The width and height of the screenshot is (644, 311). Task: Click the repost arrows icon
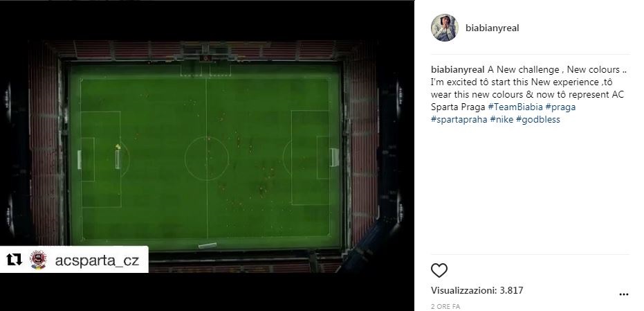point(15,260)
